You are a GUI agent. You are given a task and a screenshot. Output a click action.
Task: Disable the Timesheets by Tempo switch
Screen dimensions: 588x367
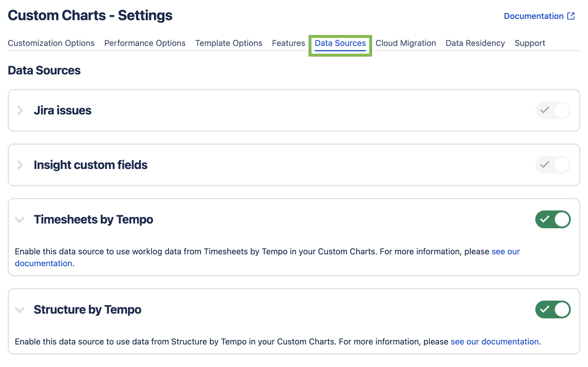[x=553, y=219]
